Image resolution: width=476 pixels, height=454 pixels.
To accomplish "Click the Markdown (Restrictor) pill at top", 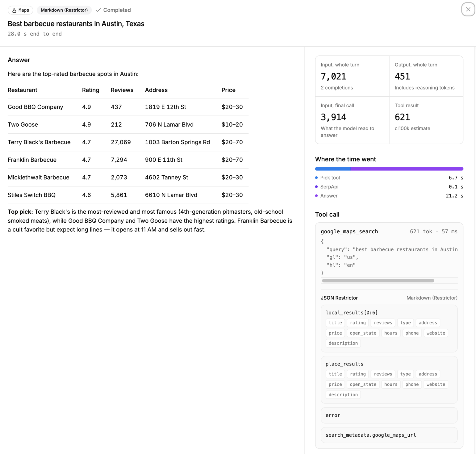I will click(64, 10).
